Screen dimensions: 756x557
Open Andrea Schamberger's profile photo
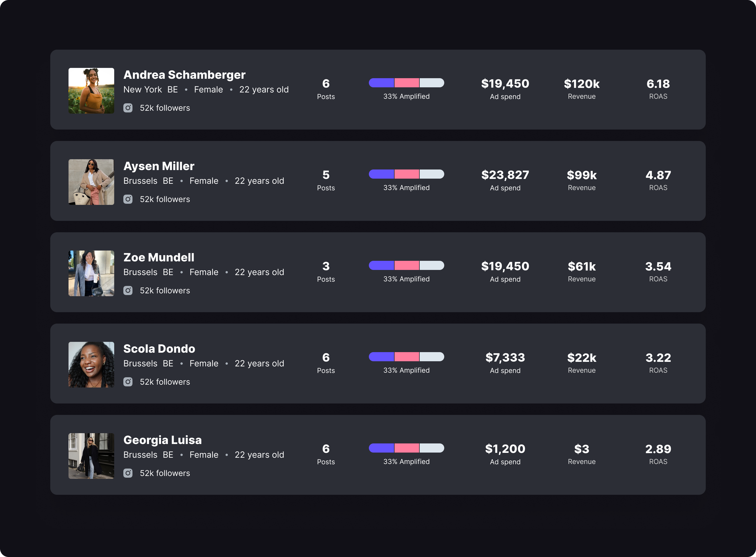91,91
